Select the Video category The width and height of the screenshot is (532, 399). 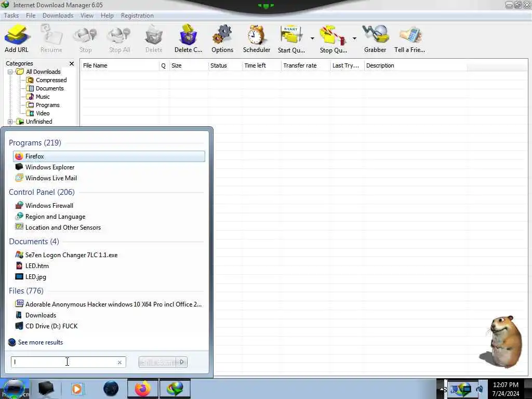click(38, 113)
